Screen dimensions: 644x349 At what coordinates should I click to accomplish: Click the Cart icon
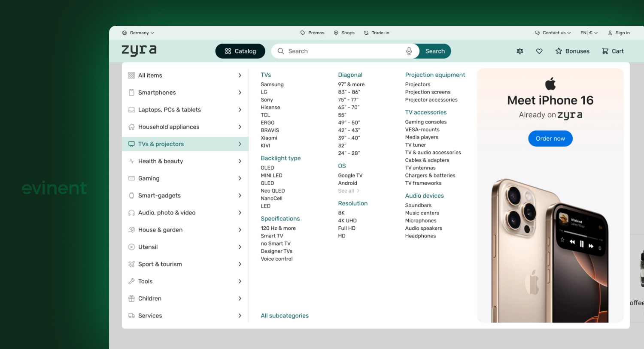(x=605, y=51)
